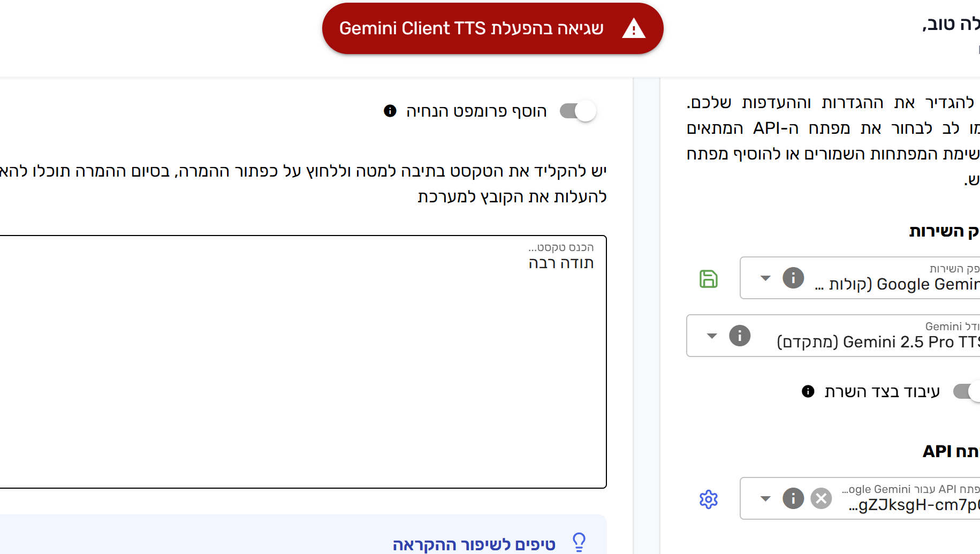Clear the selected API key with the X icon
Screen dimensions: 980x554
click(x=821, y=498)
